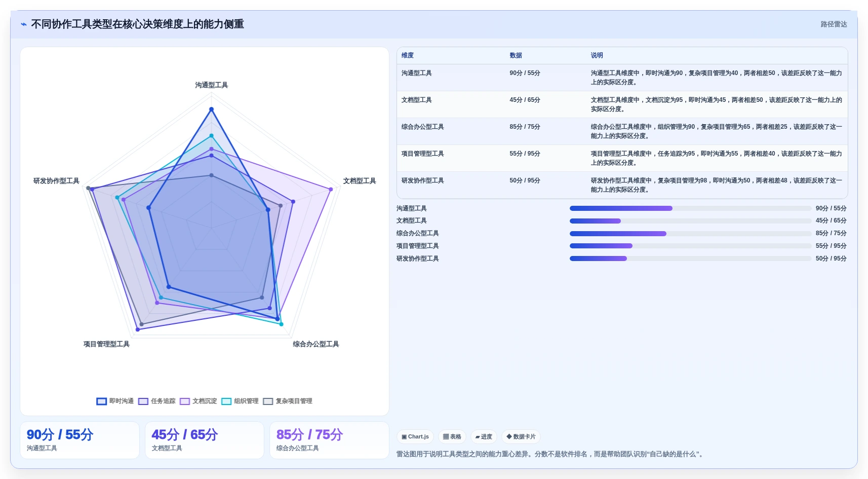Select the 项目管理型工具 table row name
The width and height of the screenshot is (868, 479).
pyautogui.click(x=423, y=154)
